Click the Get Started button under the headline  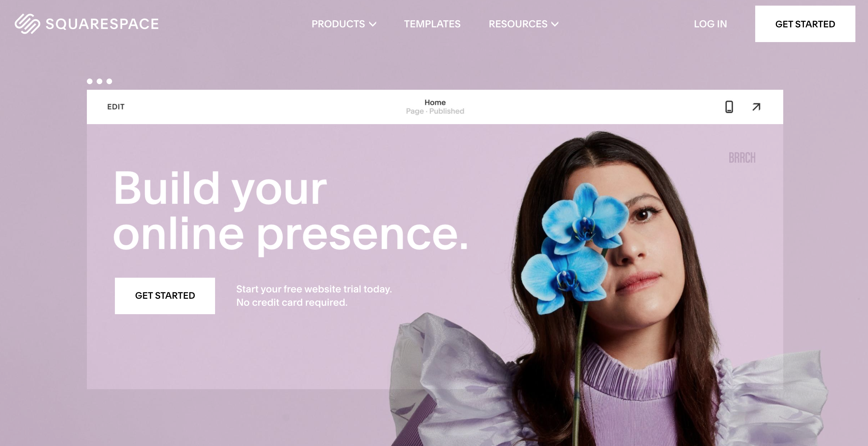(165, 296)
